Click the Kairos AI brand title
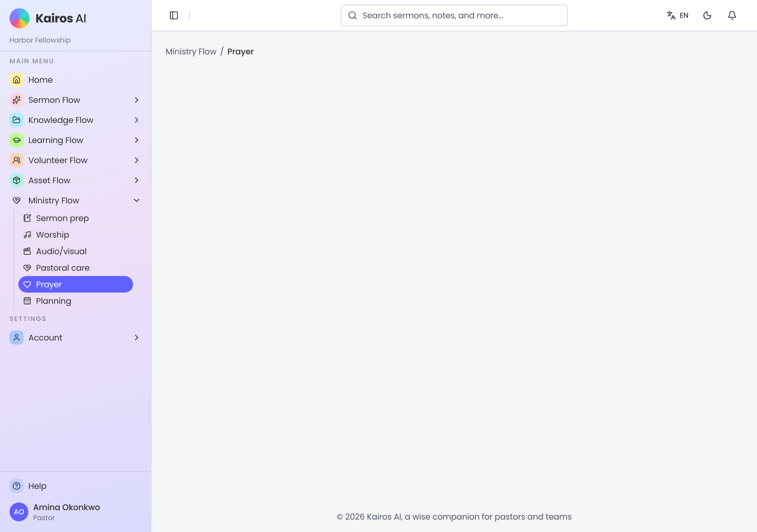The height and width of the screenshot is (532, 757). (61, 18)
